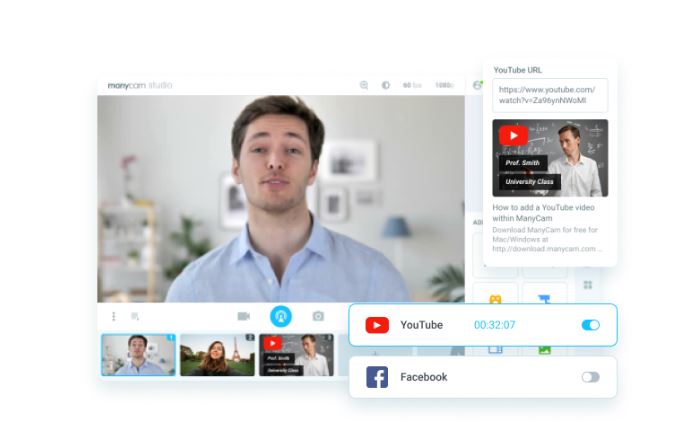This screenshot has height=439, width=685.
Task: Take a snapshot with the photo camera icon
Action: point(318,316)
